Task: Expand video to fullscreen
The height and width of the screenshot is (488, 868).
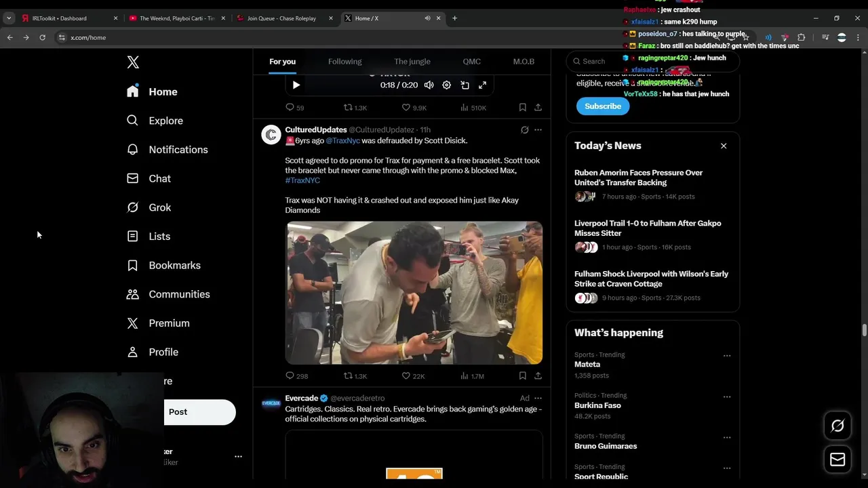Action: pos(483,85)
